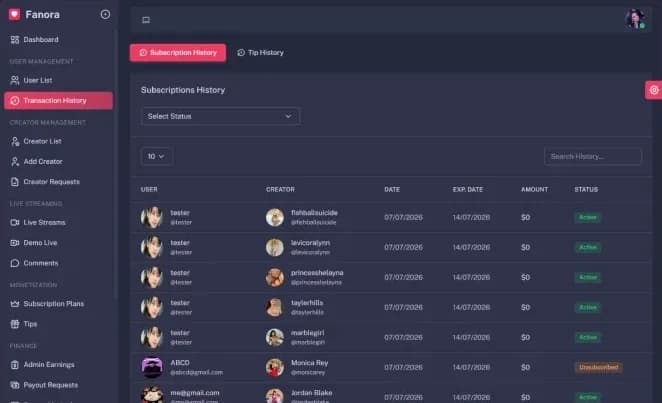This screenshot has width=662, height=403.
Task: Sort by DATE column header
Action: 392,189
